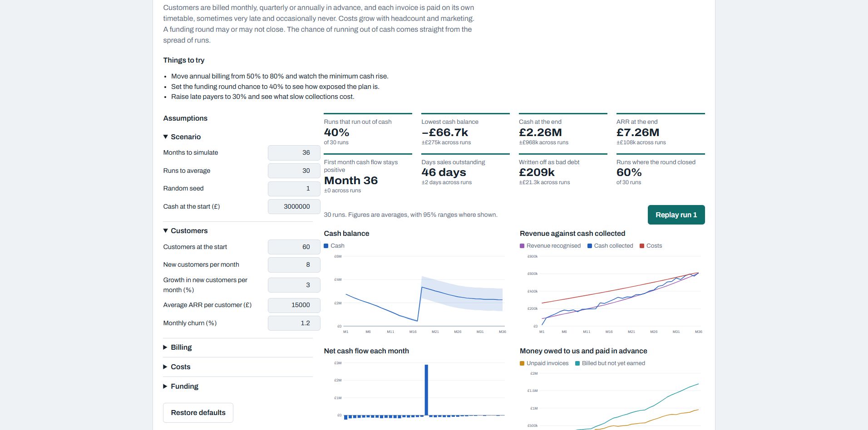Expand the Costs section

click(x=177, y=366)
